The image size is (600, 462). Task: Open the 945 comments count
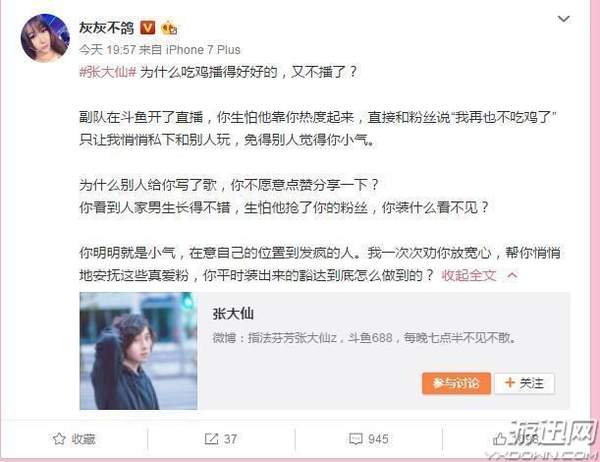[378, 439]
